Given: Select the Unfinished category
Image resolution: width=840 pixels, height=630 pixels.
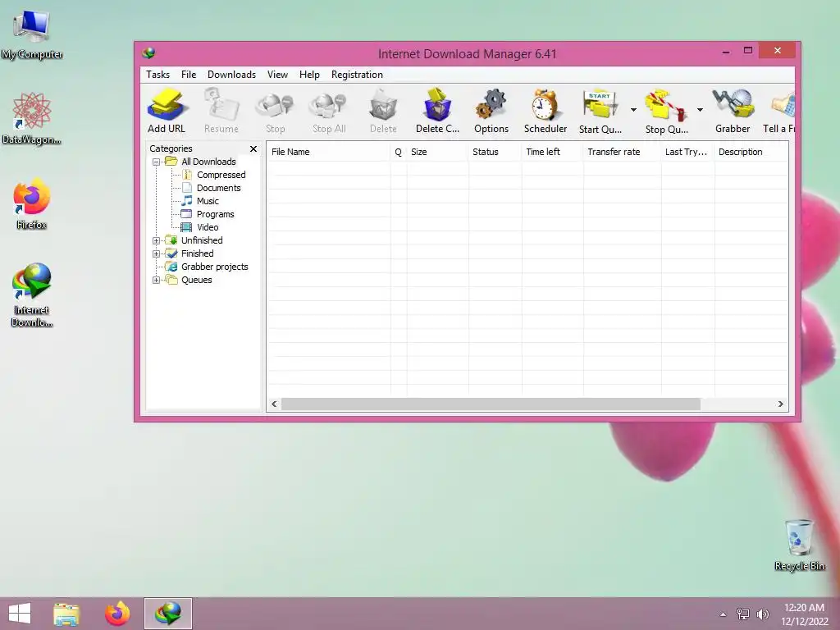Looking at the screenshot, I should click(202, 240).
